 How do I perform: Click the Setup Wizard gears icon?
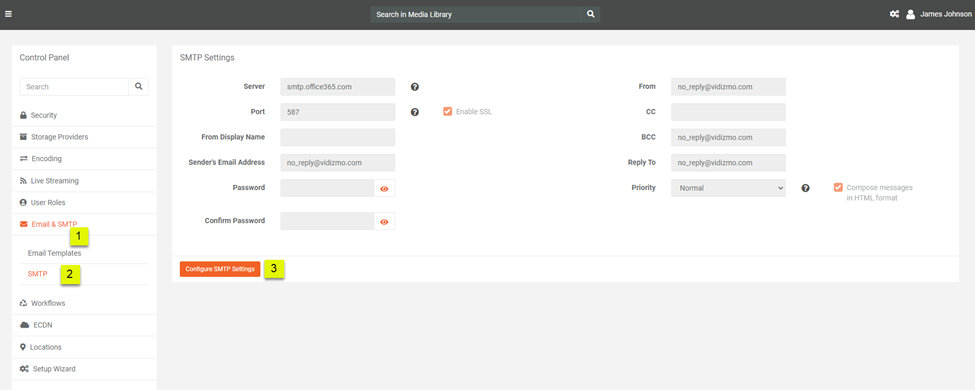24,369
